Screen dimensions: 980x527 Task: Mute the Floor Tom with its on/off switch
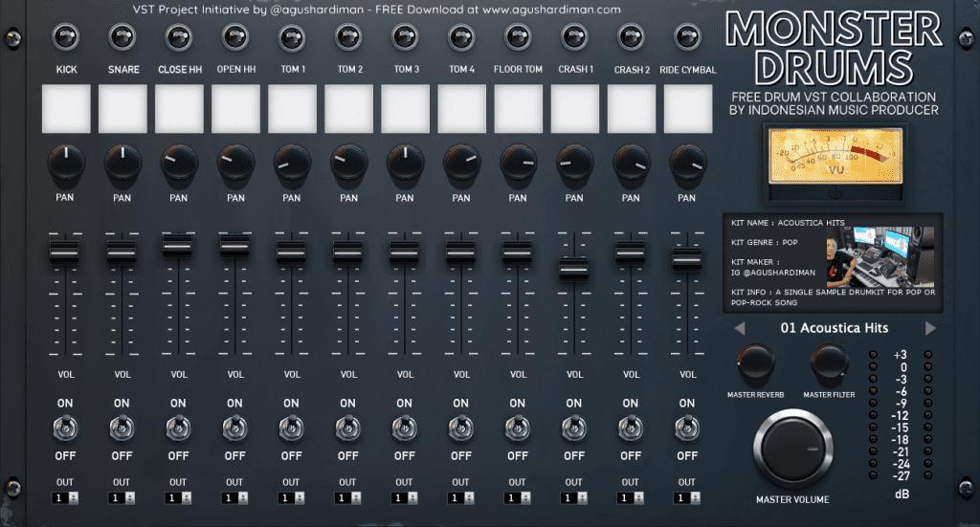[518, 428]
